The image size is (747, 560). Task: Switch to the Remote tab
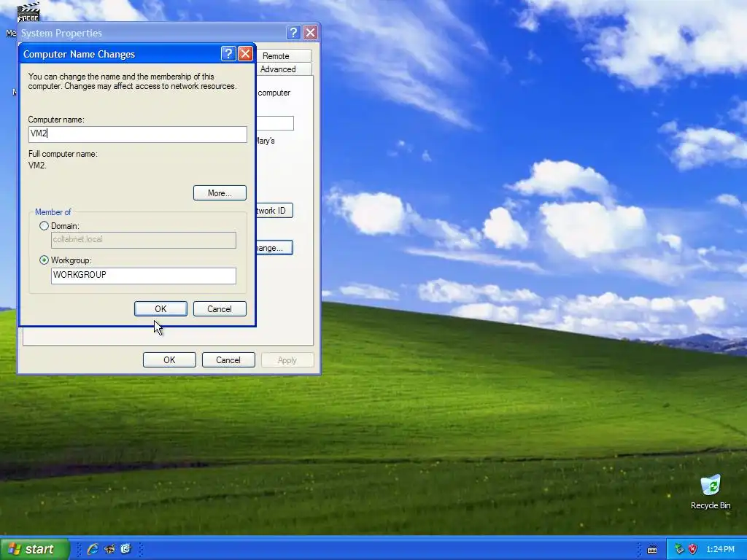tap(281, 55)
